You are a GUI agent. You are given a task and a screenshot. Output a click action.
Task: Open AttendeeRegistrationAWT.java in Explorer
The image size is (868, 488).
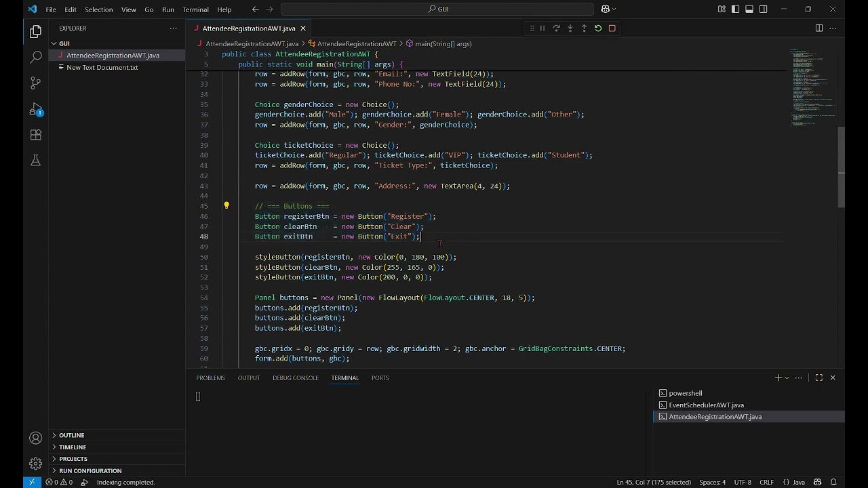[117, 55]
